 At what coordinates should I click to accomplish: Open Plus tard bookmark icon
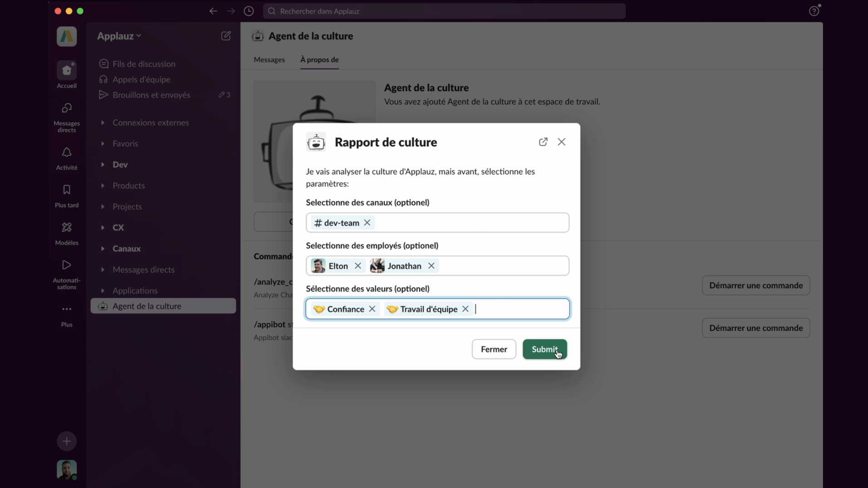pyautogui.click(x=67, y=190)
